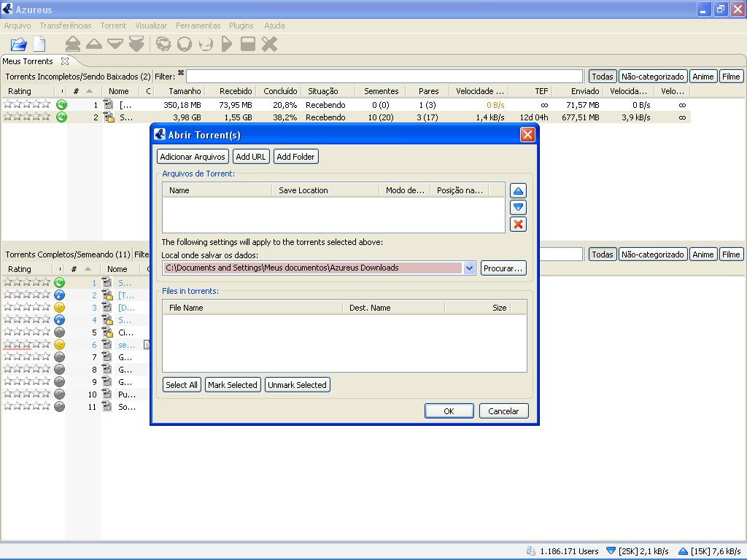The image size is (747, 560).
Task: Click the new torrent blank page icon
Action: coord(39,44)
